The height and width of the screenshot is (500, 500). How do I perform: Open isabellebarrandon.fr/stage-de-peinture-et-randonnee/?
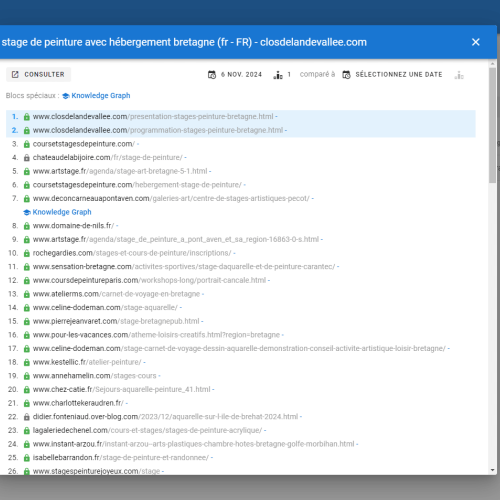click(121, 458)
